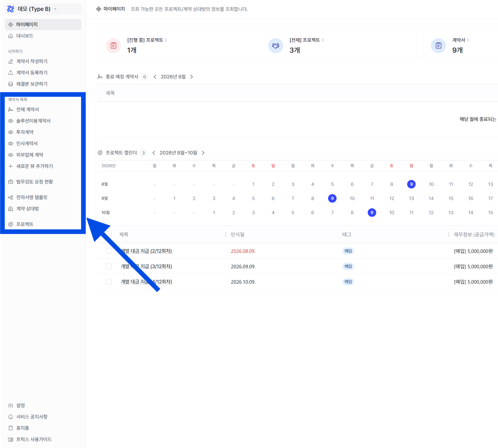Click the trash icon for 휴지통
This screenshot has width=498, height=448.
point(11,428)
